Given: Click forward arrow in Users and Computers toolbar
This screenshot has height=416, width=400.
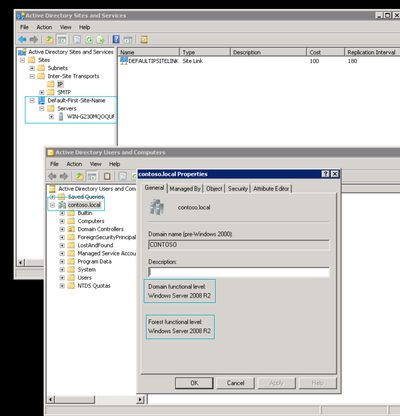Looking at the screenshot, I should point(64,176).
